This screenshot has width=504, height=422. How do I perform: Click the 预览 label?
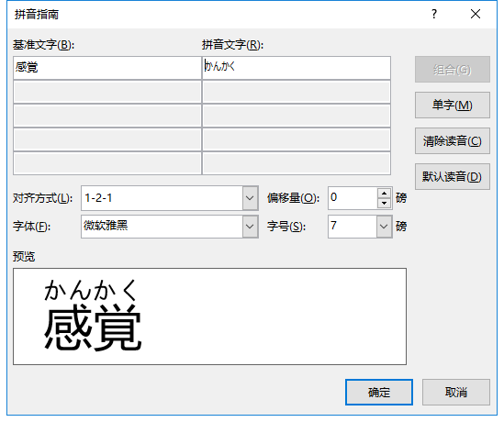24,257
